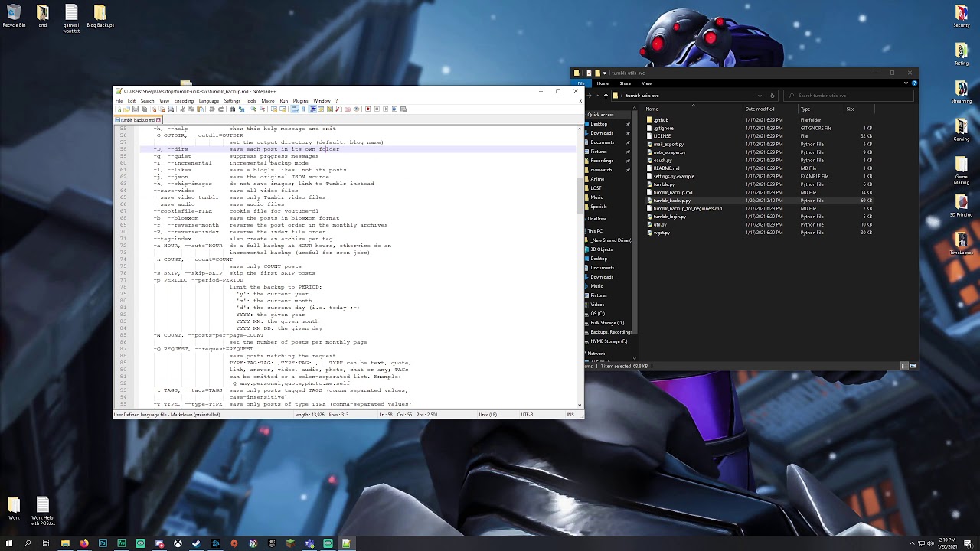Image resolution: width=980 pixels, height=551 pixels.
Task: Open the Macro menu in Notepad++
Action: pyautogui.click(x=268, y=101)
